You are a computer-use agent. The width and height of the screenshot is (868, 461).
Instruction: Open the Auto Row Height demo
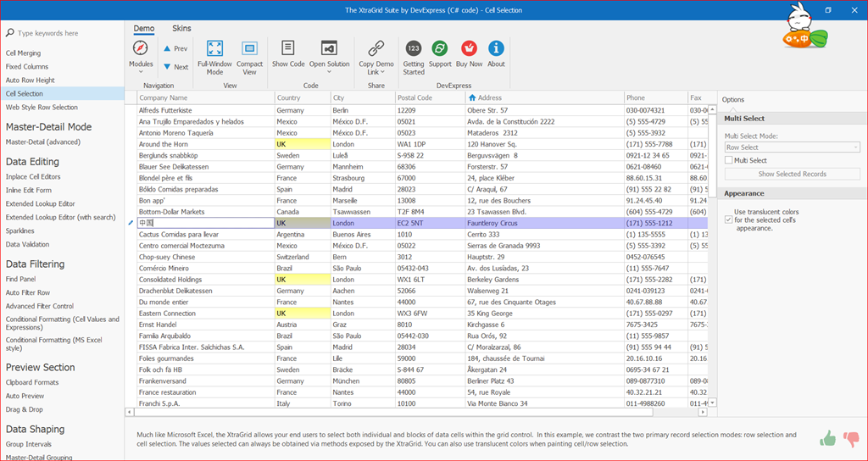click(31, 81)
